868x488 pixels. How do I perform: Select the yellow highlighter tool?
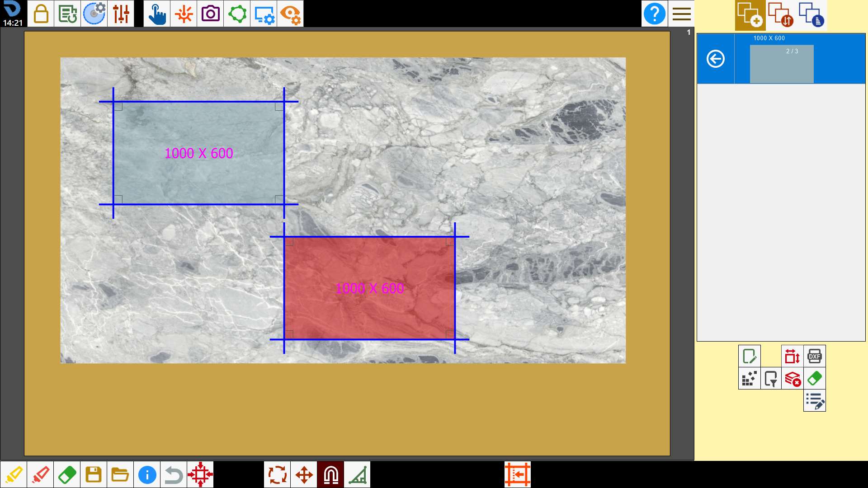[14, 474]
